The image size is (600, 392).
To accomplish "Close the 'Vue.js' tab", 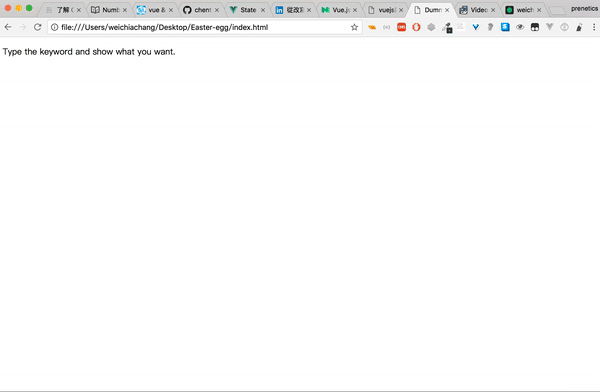I will pos(355,10).
